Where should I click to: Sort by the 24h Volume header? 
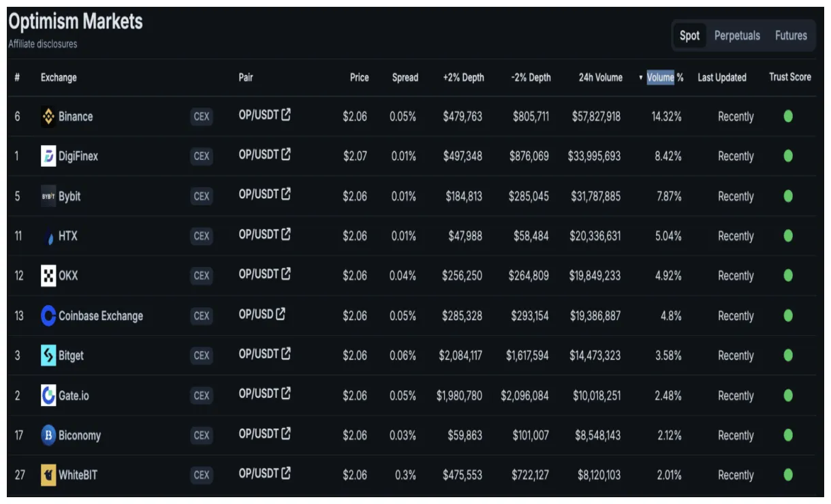pos(600,78)
